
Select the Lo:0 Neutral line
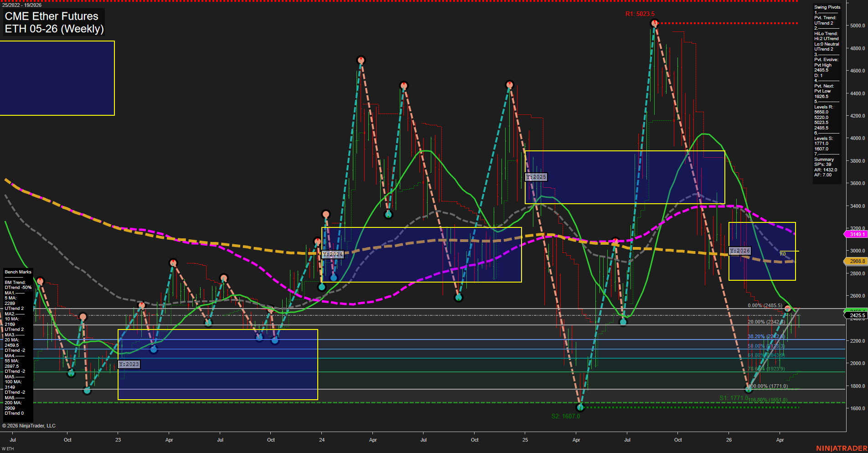(x=827, y=44)
